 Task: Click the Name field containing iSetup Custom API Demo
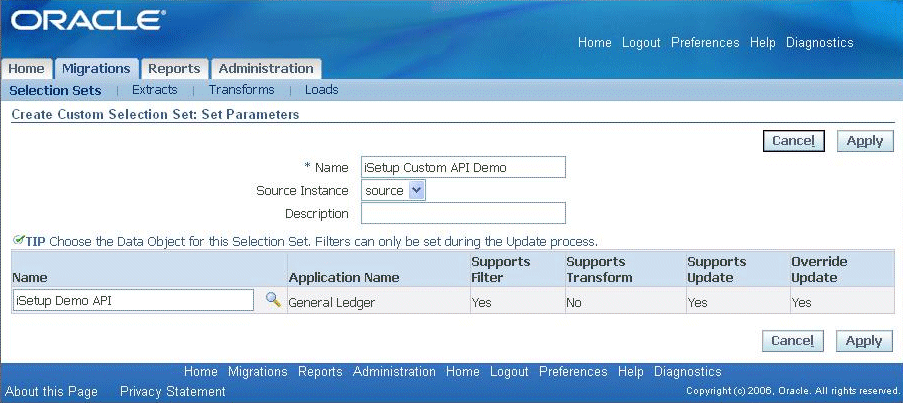(464, 168)
